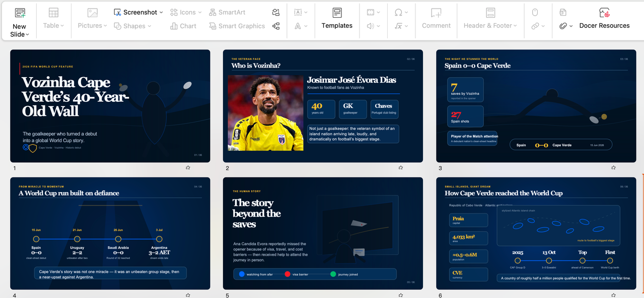Open the Screenshot dropdown arrow
This screenshot has height=298, width=644.
tap(161, 12)
